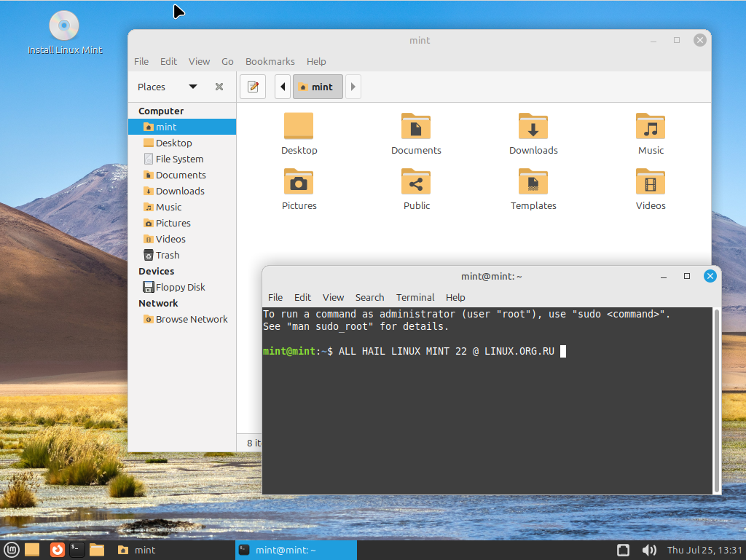The width and height of the screenshot is (746, 560).
Task: Click the forward path arrow beside mint
Action: [x=353, y=87]
